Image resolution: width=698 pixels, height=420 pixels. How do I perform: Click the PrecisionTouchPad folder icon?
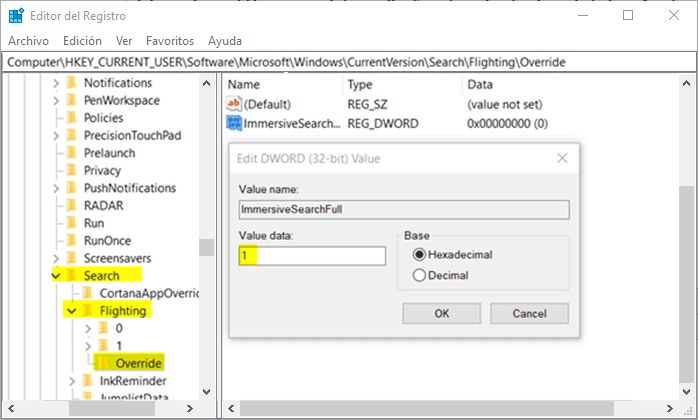pyautogui.click(x=71, y=135)
